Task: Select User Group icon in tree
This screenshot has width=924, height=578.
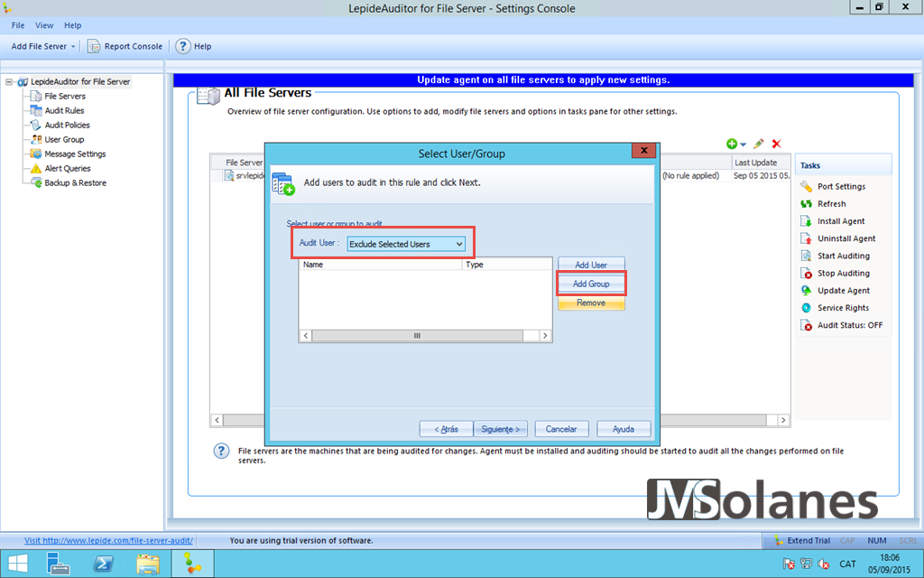Action: pyautogui.click(x=36, y=139)
